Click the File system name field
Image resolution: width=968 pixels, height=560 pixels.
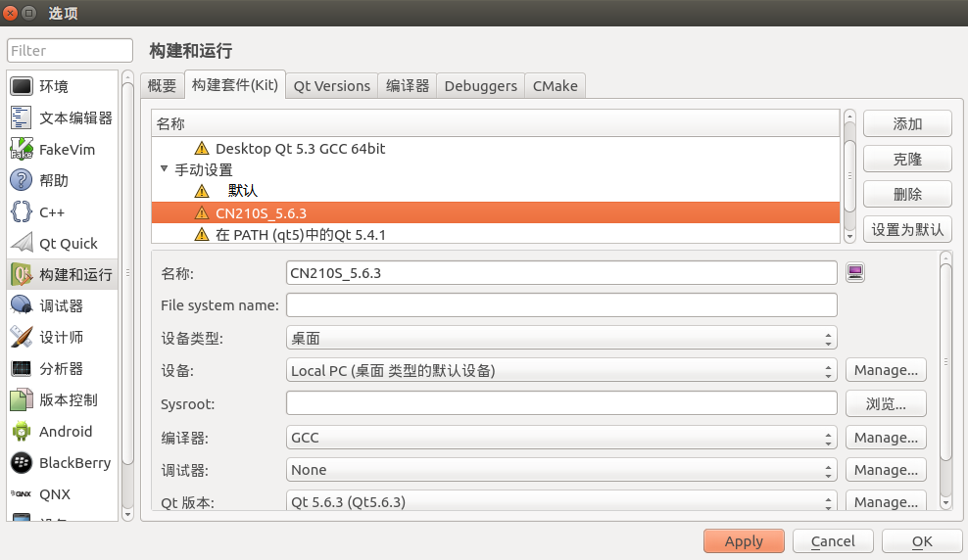tap(561, 305)
